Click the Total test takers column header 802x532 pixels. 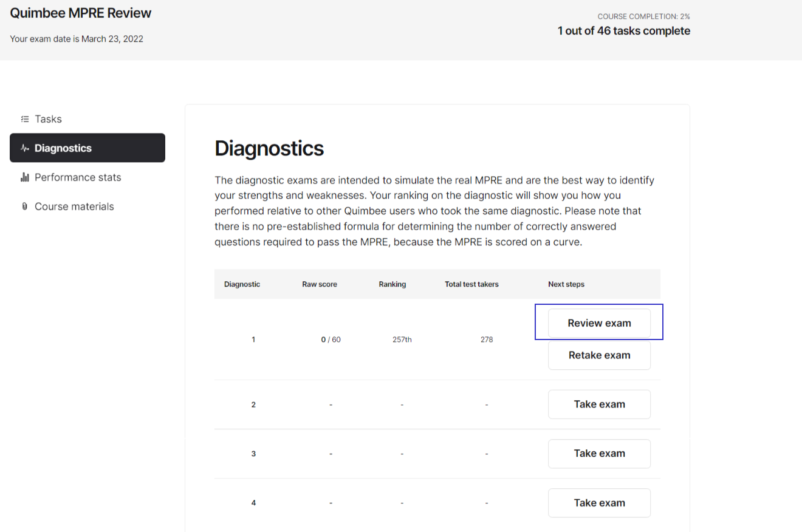[471, 284]
